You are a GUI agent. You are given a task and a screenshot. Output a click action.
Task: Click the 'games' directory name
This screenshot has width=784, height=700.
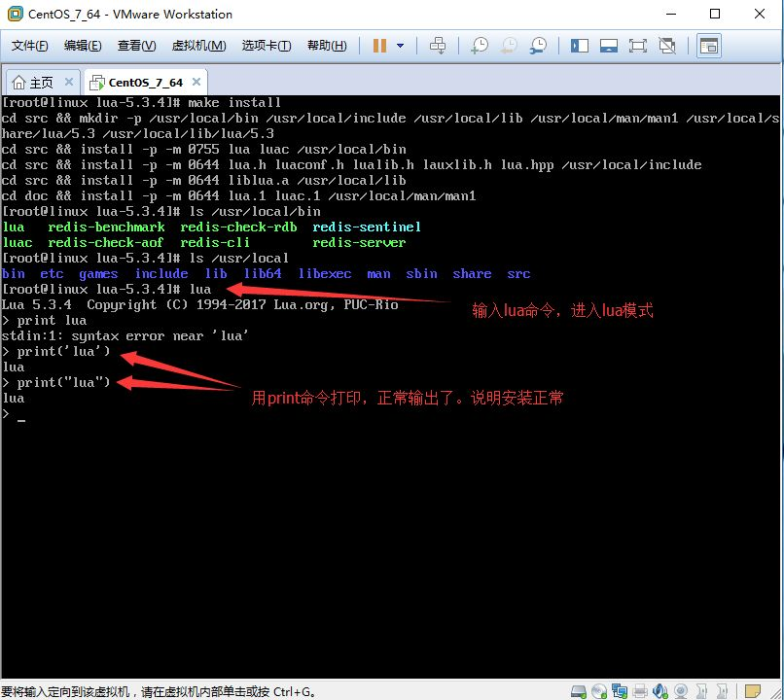(x=98, y=274)
